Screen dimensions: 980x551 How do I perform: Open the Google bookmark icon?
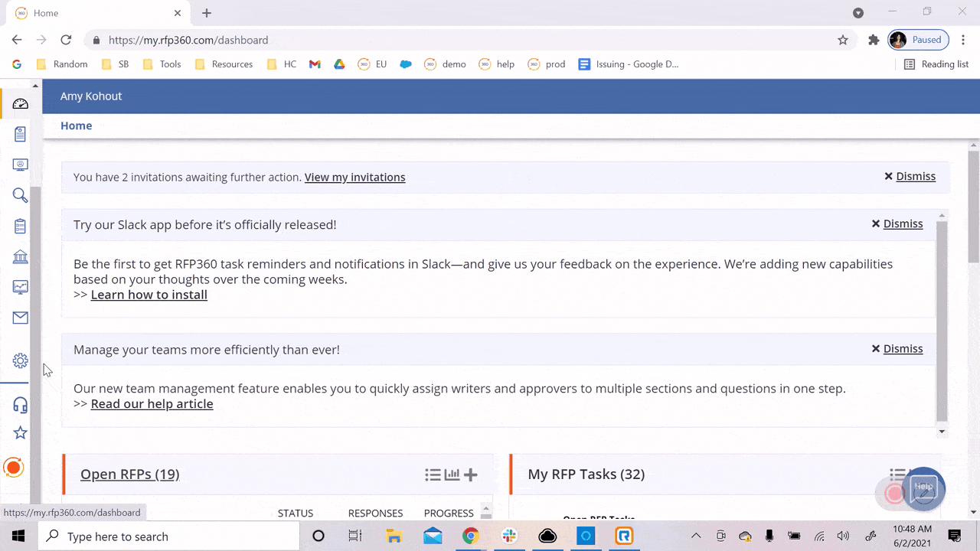tap(17, 64)
